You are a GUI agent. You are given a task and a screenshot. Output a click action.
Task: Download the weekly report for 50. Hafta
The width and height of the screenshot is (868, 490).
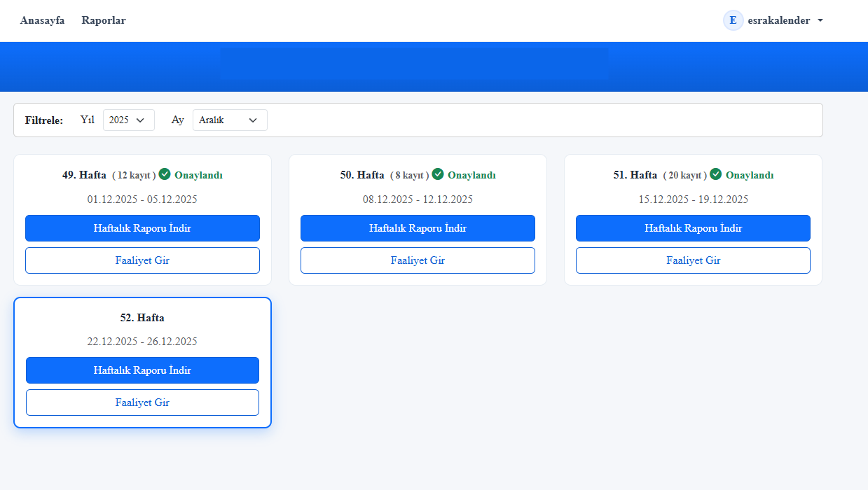click(418, 228)
